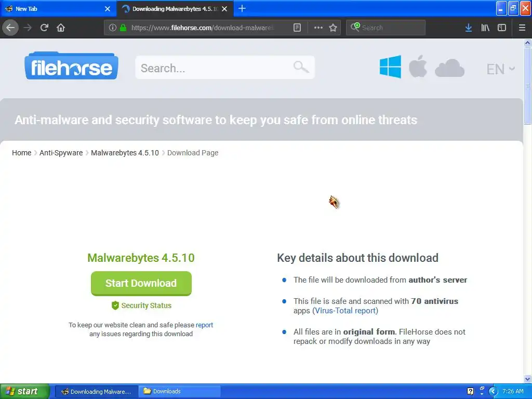Bookmark this page with the star

coord(333,28)
